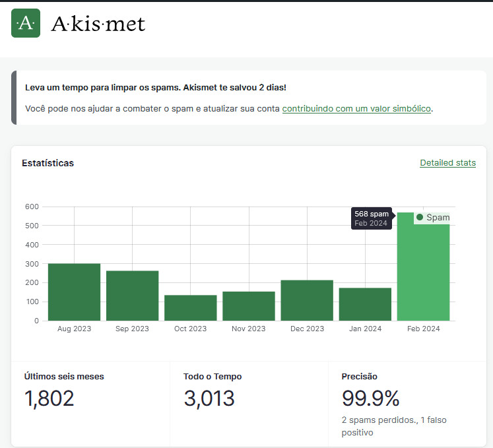Click the 568 spam tooltip

click(372, 218)
